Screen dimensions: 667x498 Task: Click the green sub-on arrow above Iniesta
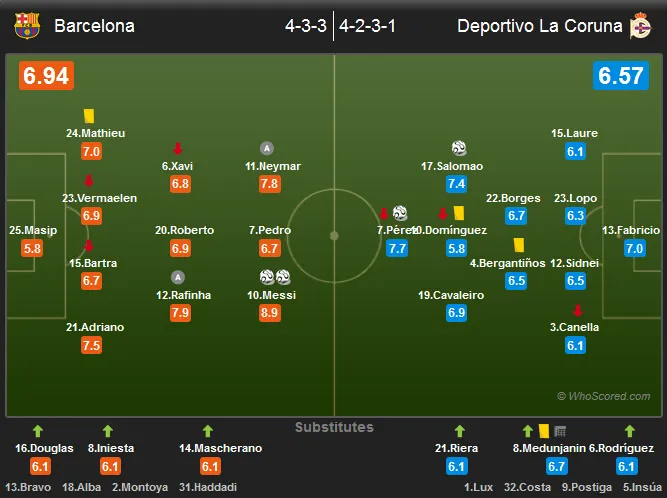pyautogui.click(x=108, y=431)
